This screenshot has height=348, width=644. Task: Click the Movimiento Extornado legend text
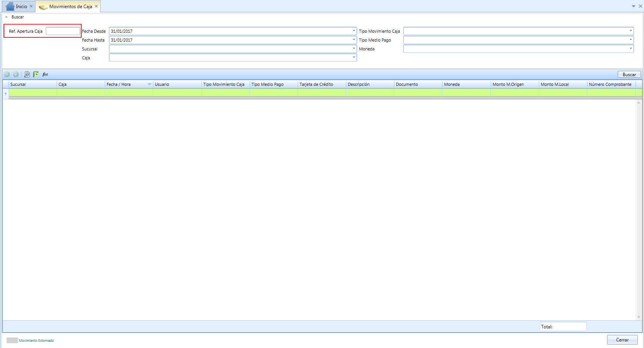click(x=36, y=341)
